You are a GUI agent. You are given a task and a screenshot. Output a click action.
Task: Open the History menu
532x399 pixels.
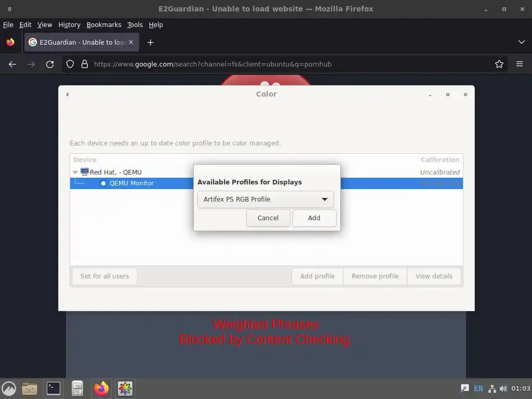(69, 25)
